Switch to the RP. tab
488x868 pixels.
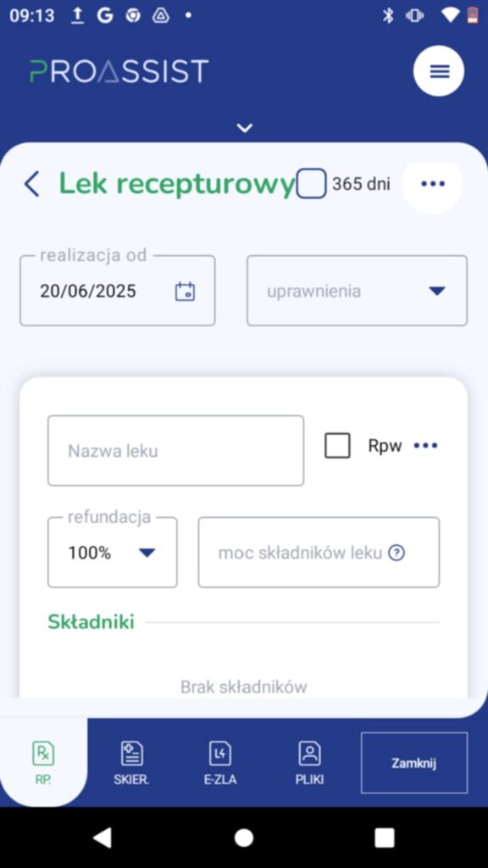pos(43,763)
